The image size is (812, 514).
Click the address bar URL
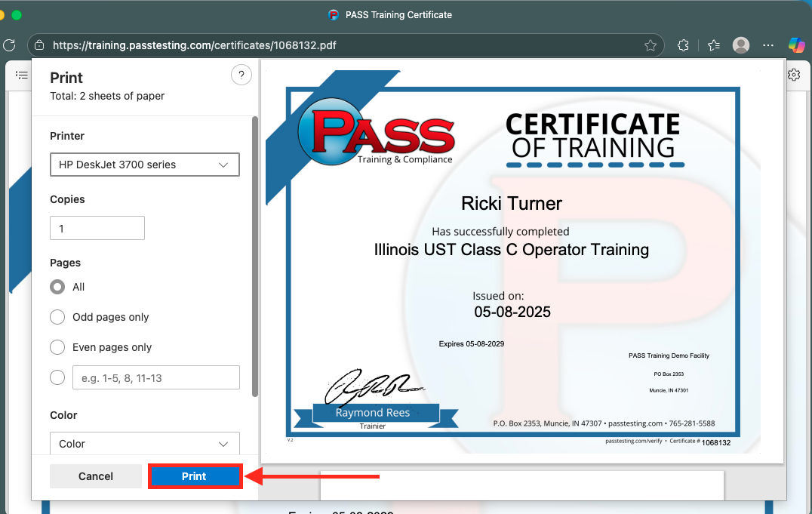coord(194,45)
